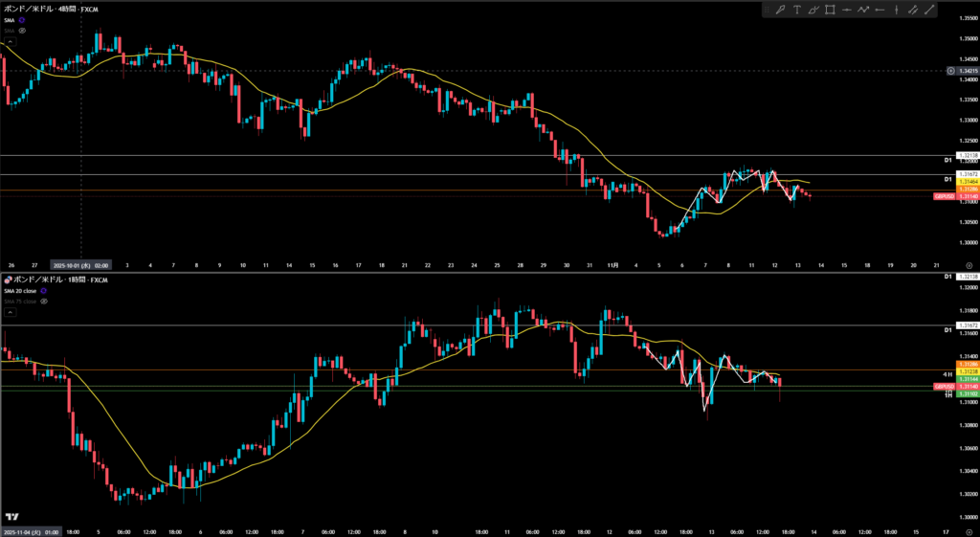Select the rectangle shape tool
The image size is (980, 537).
point(830,10)
